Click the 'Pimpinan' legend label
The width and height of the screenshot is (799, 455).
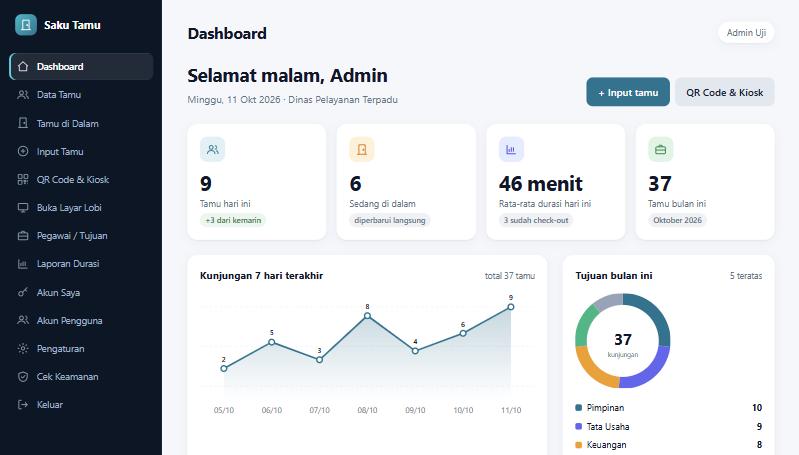pyautogui.click(x=605, y=408)
